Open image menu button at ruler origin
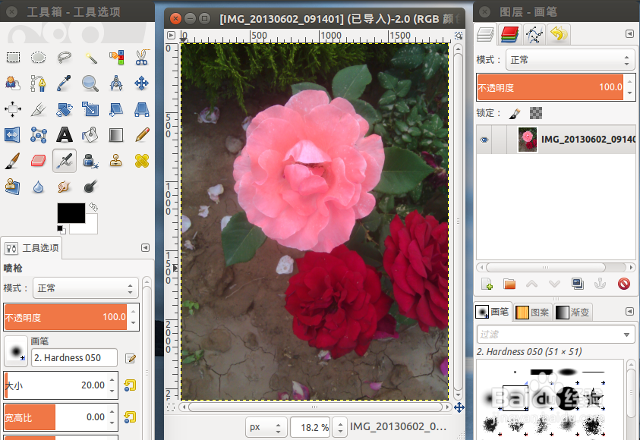 point(171,36)
